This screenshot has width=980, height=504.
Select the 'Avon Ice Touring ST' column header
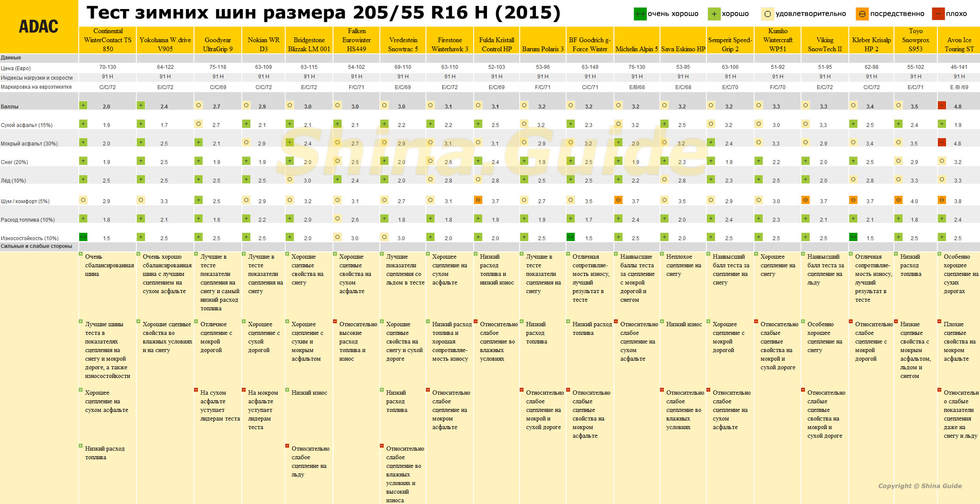click(959, 40)
